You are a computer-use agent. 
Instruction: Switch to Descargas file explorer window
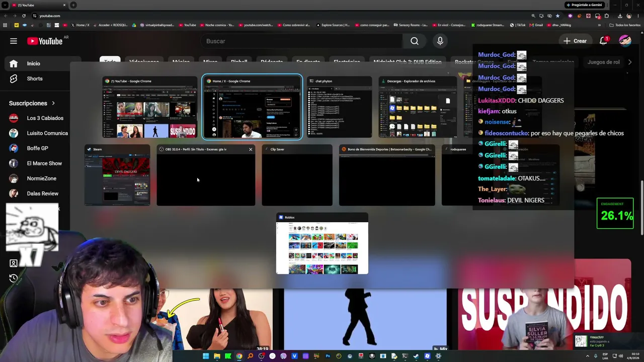pos(418,107)
